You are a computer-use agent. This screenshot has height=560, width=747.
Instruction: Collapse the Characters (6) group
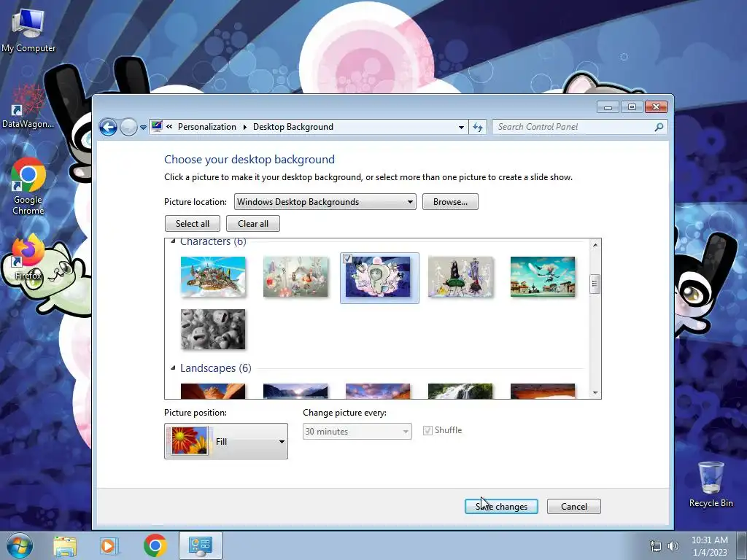173,241
